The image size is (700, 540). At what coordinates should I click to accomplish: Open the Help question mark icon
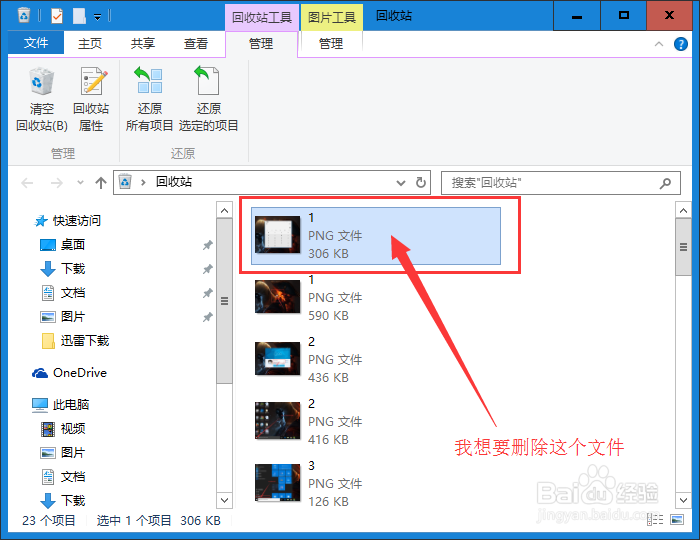(680, 44)
